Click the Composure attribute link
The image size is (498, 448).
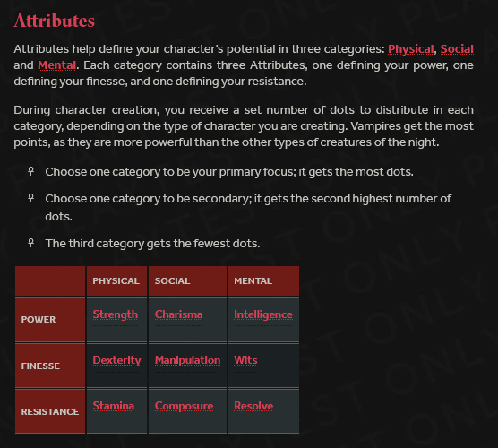pos(184,406)
